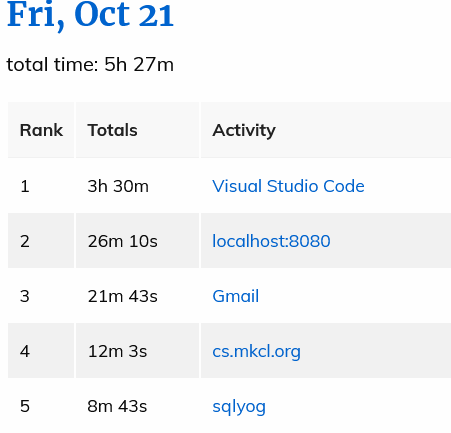
Task: Click the rank 3 cell
Action: point(41,296)
